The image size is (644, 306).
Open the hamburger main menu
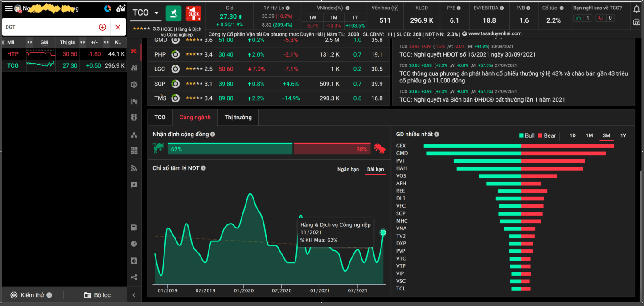tap(8, 8)
